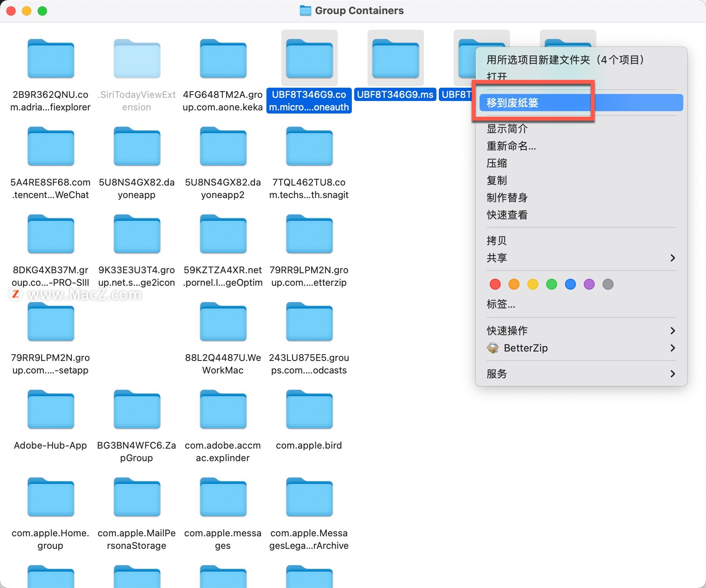Choose 打开 from the context menu
Image resolution: width=706 pixels, height=588 pixels.
[581, 77]
